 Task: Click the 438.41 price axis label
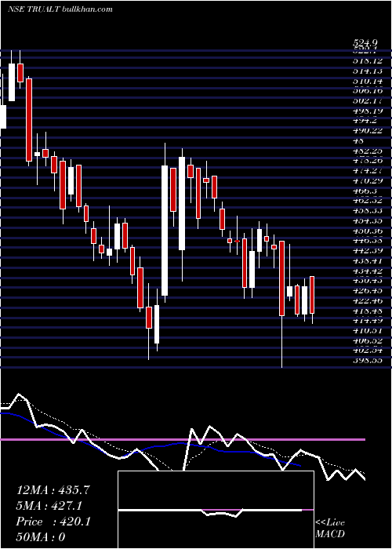click(x=368, y=260)
